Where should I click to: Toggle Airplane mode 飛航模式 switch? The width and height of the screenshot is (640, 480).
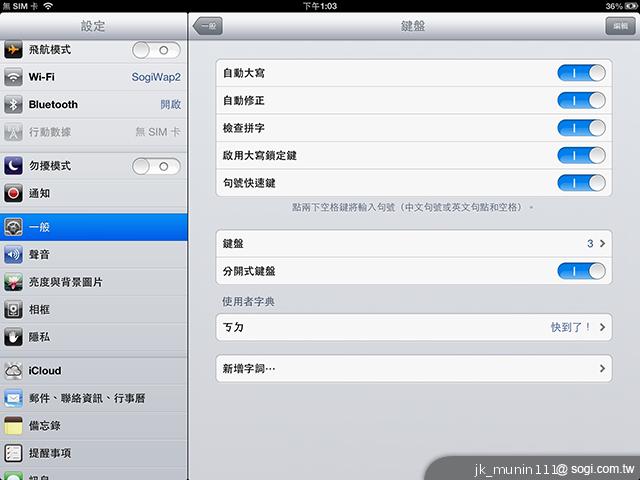(x=156, y=50)
